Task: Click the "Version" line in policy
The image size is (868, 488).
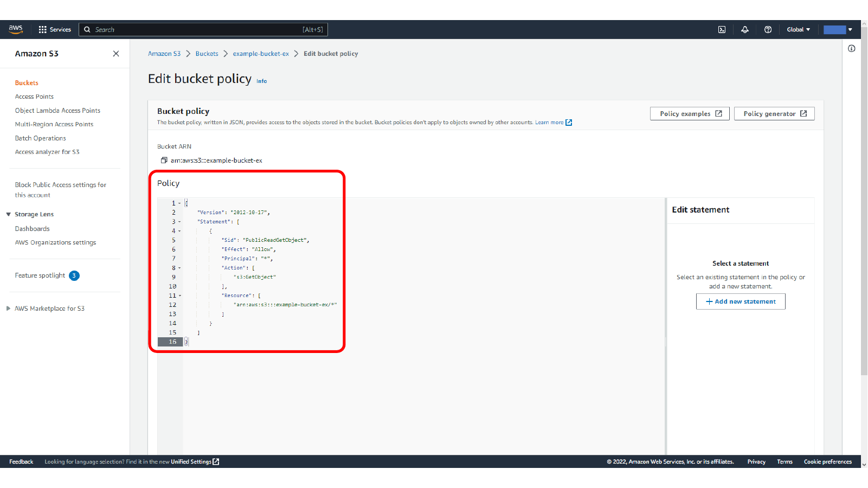Action: point(234,213)
